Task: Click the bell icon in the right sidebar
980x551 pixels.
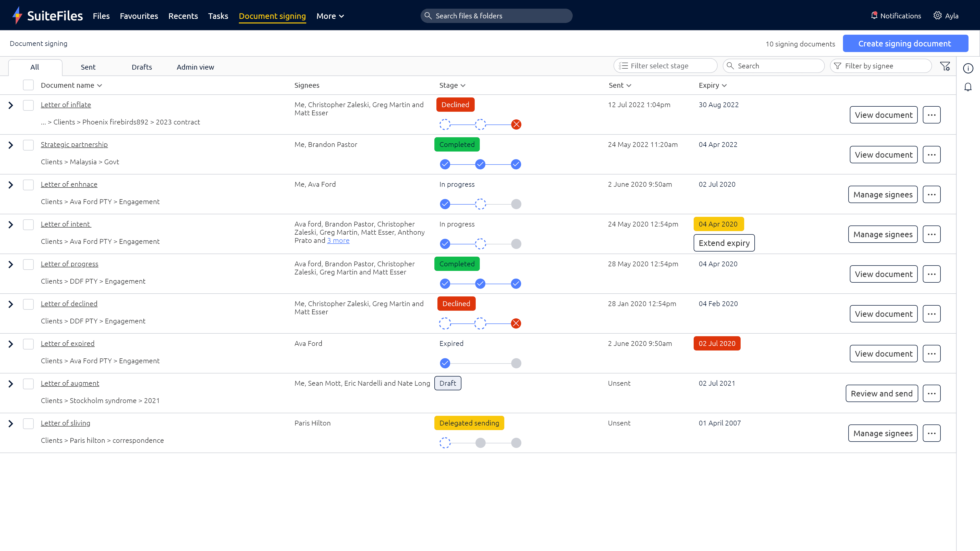Action: 968,87
